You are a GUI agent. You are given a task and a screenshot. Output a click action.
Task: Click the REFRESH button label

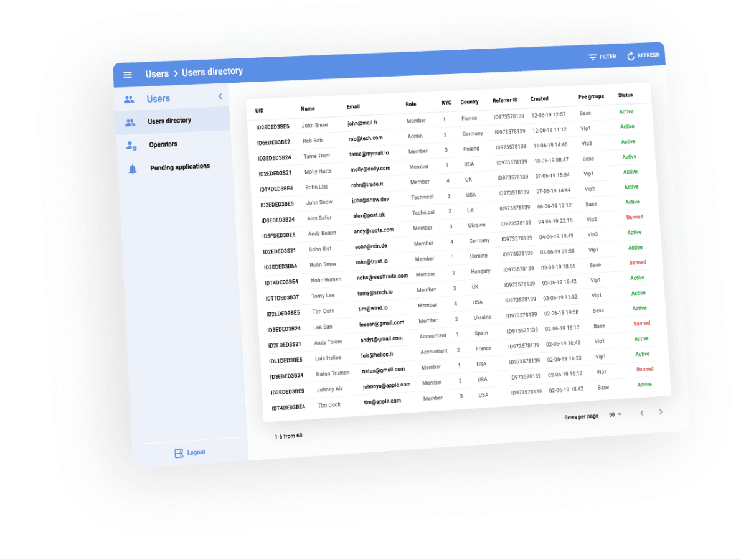[x=648, y=55]
